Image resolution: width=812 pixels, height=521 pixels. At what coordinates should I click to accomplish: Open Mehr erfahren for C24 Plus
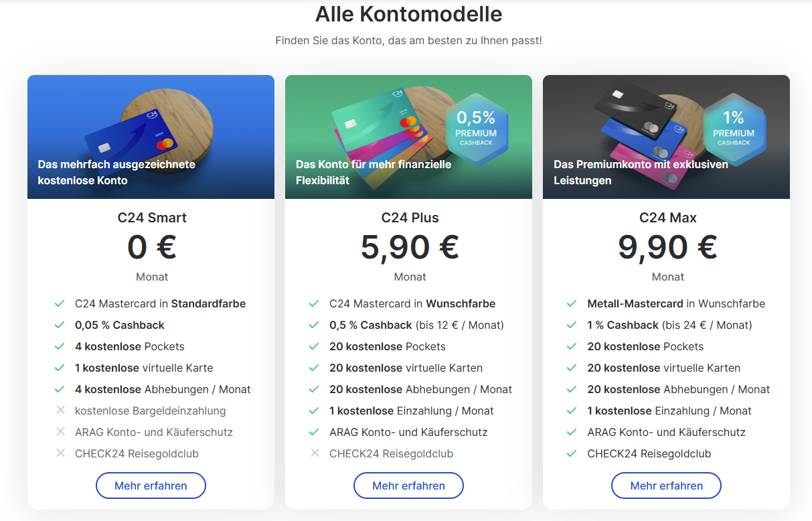pyautogui.click(x=408, y=486)
